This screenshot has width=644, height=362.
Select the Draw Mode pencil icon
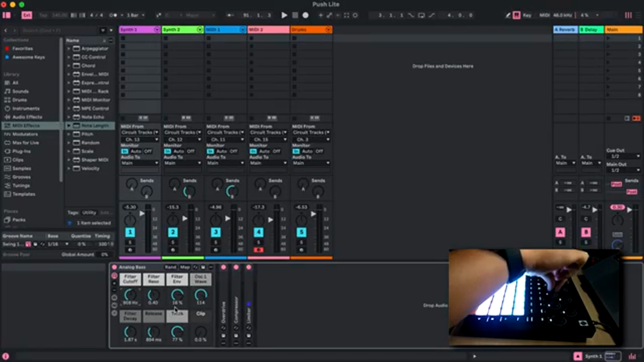click(508, 15)
